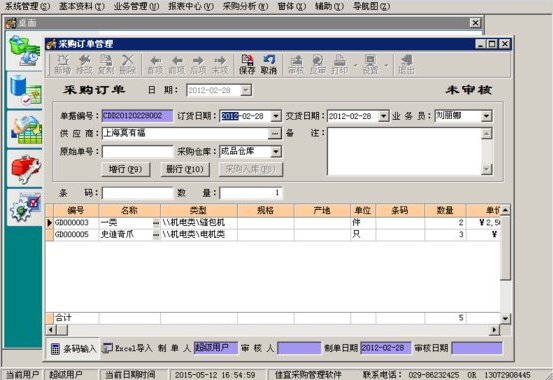Open the 报表中心 menu
This screenshot has width=553, height=380.
(x=191, y=6)
